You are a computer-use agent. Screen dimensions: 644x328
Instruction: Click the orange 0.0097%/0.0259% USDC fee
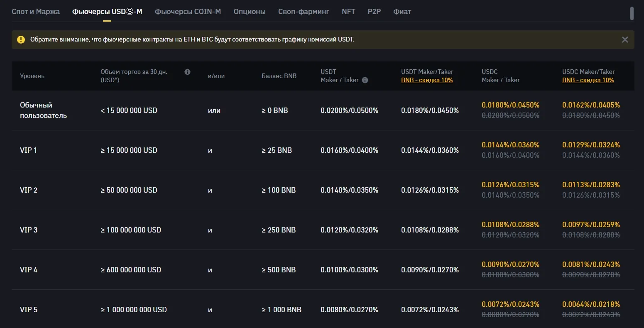pos(591,225)
